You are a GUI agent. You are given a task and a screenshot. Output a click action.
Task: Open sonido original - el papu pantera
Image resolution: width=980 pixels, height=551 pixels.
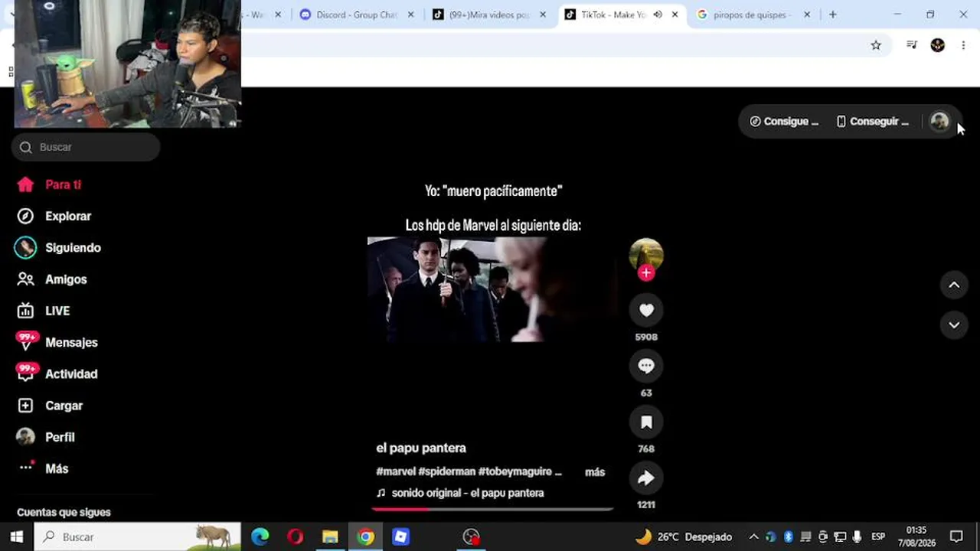pyautogui.click(x=460, y=493)
